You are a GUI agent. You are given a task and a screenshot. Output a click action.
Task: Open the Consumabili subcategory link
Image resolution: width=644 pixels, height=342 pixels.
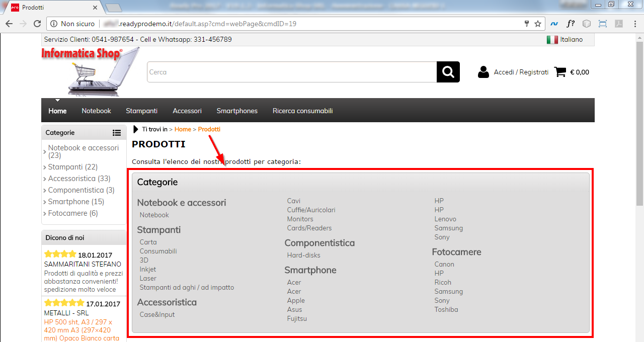click(x=158, y=251)
